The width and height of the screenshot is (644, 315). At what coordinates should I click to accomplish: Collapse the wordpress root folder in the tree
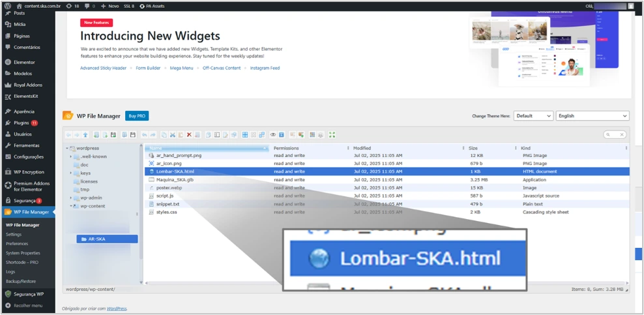(x=66, y=148)
